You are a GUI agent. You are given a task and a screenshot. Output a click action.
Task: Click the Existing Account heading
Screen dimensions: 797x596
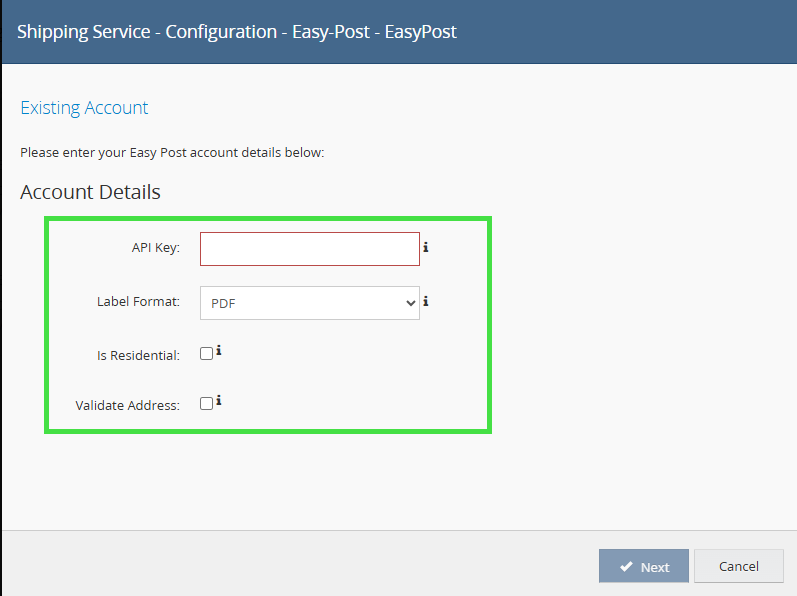coord(84,108)
